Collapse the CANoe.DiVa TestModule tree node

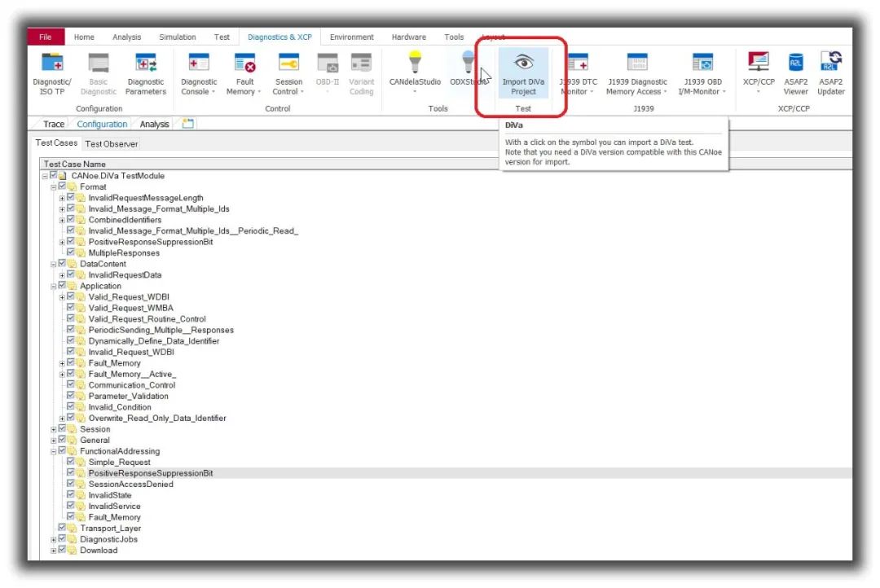[x=45, y=176]
